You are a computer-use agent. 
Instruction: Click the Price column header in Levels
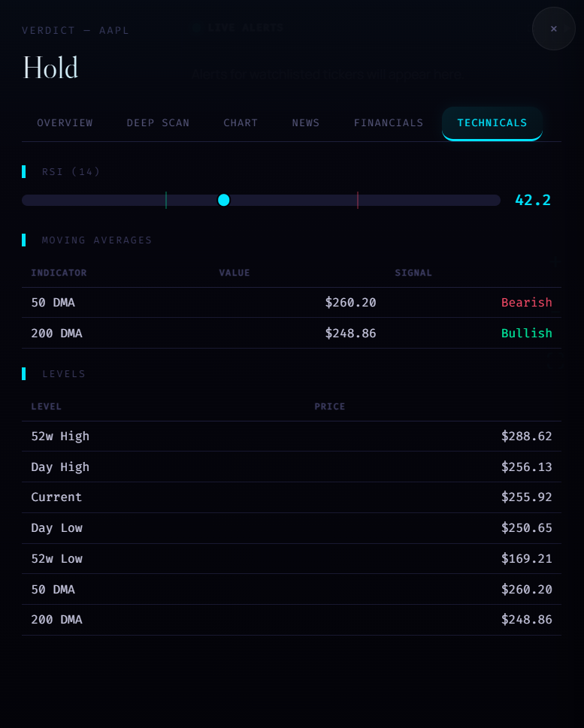click(330, 406)
